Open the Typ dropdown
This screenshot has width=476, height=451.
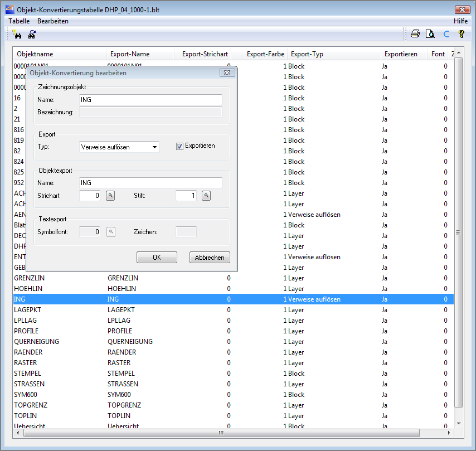point(119,147)
